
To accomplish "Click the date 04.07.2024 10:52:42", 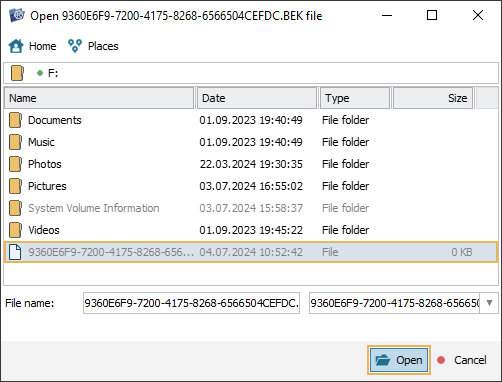I will click(251, 252).
